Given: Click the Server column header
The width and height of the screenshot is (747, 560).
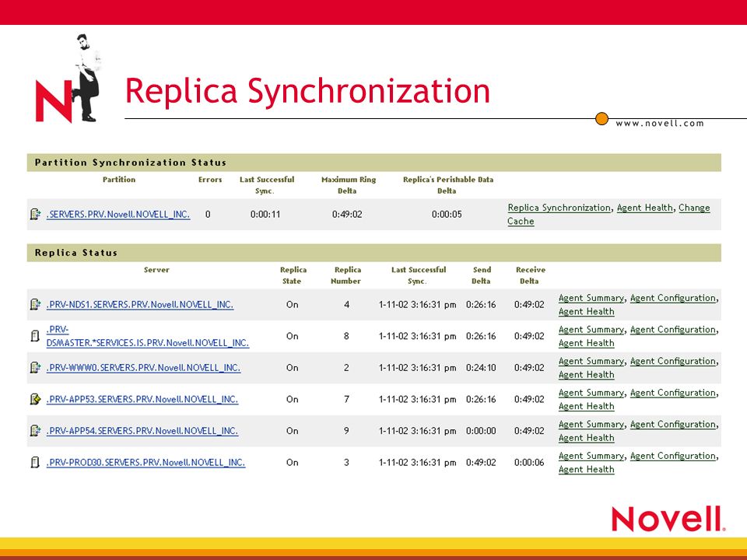Looking at the screenshot, I should (x=156, y=270).
